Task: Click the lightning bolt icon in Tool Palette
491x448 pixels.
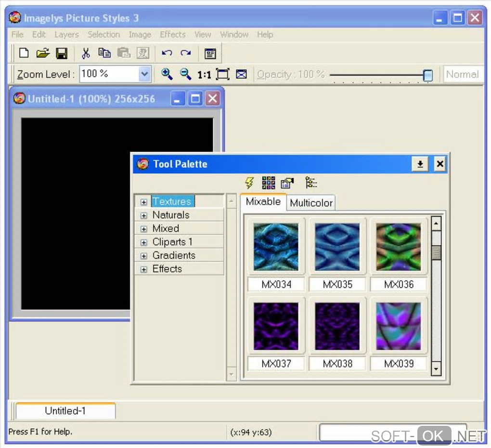Action: pyautogui.click(x=249, y=183)
